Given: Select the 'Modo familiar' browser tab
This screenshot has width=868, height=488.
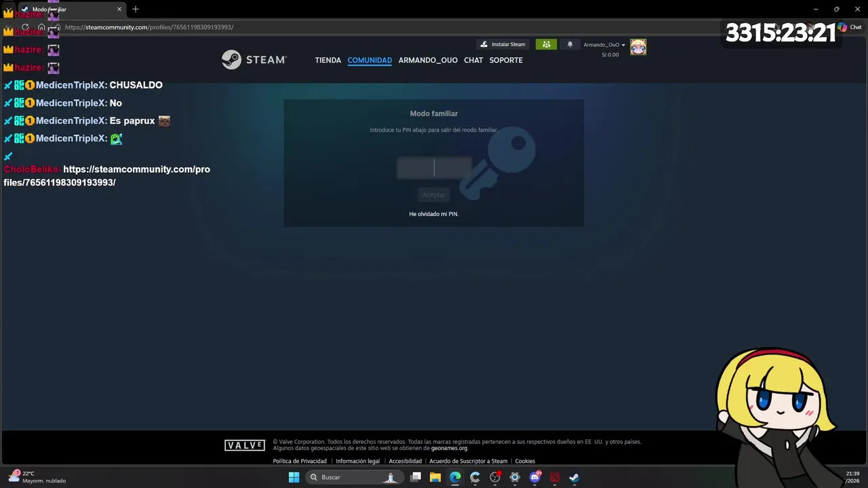Looking at the screenshot, I should (x=71, y=9).
